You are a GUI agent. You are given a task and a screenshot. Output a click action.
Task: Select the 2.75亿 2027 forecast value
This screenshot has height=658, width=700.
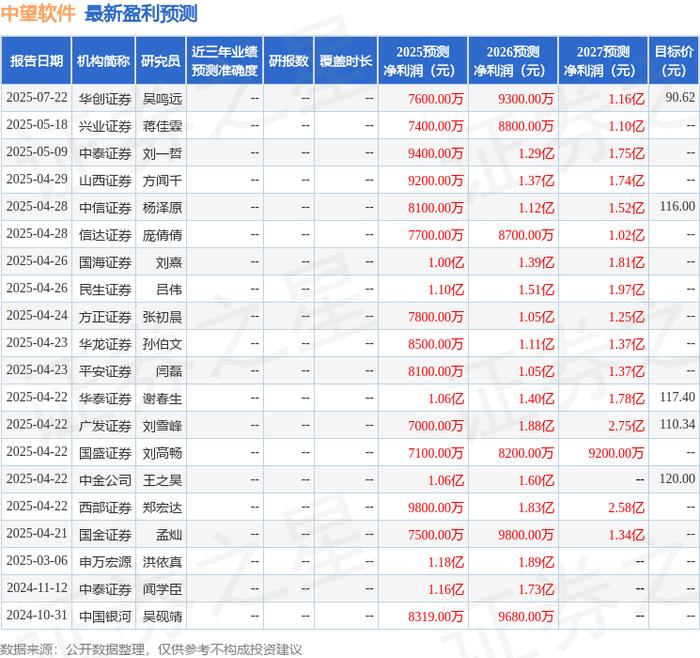pos(626,425)
